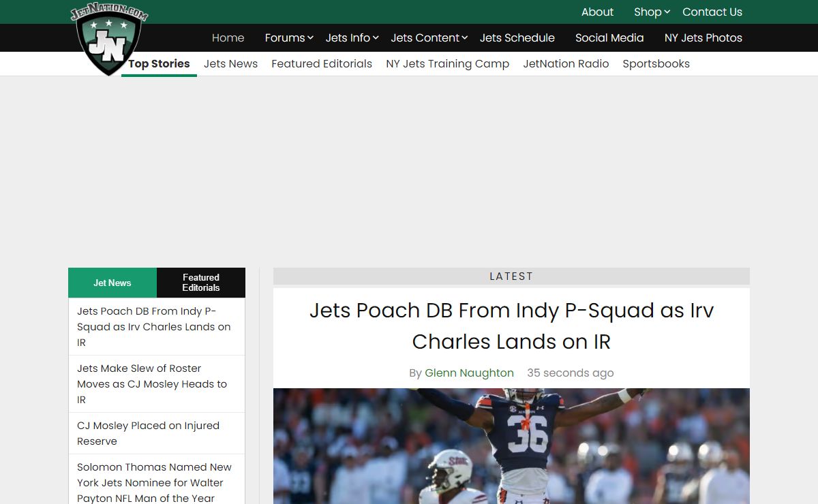Open story Jets Make Slew of Roster Moves
This screenshot has height=504, width=818.
[152, 384]
